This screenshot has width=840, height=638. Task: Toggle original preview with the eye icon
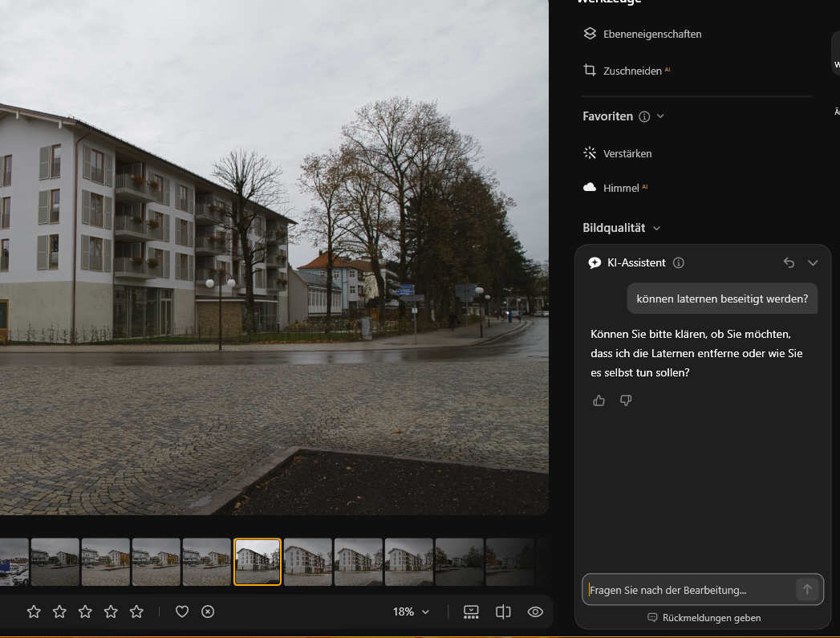(x=535, y=612)
